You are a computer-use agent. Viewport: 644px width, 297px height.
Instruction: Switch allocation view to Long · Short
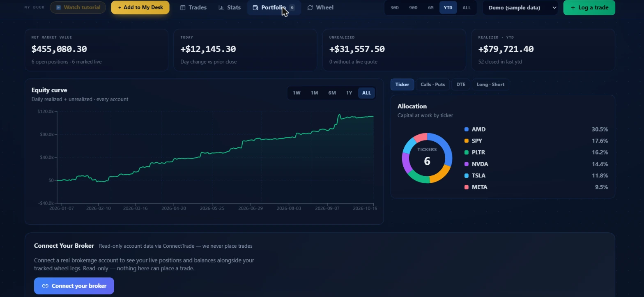[490, 85]
